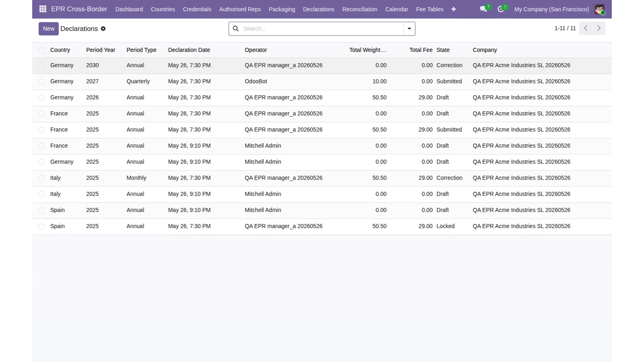Check the Spain Draft row checkbox
Screen dimensions: 644x362
click(x=41, y=210)
